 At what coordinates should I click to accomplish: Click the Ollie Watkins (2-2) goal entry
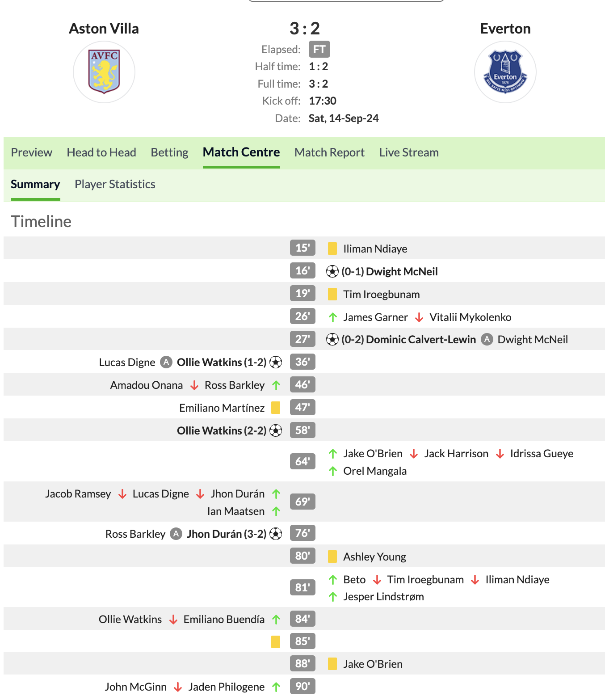tap(222, 430)
